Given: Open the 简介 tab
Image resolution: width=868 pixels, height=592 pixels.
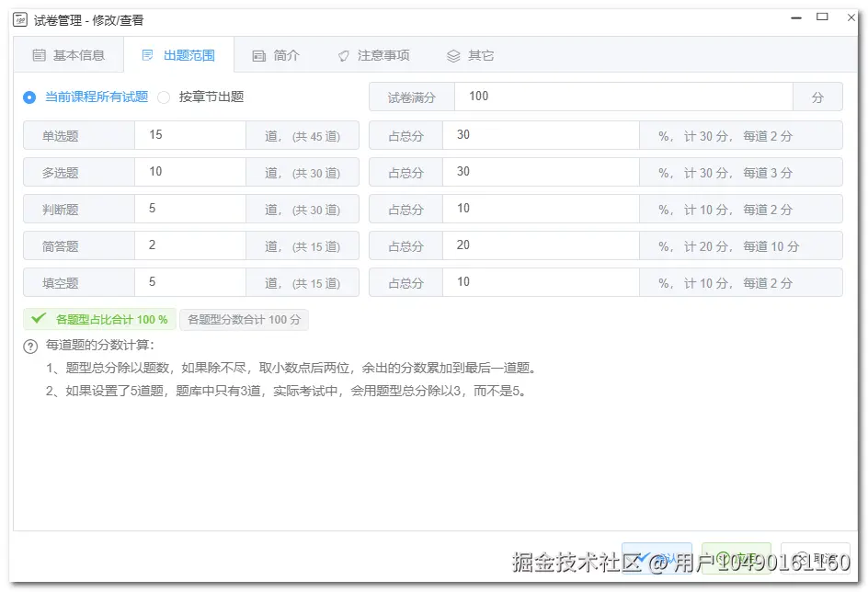Looking at the screenshot, I should click(276, 55).
